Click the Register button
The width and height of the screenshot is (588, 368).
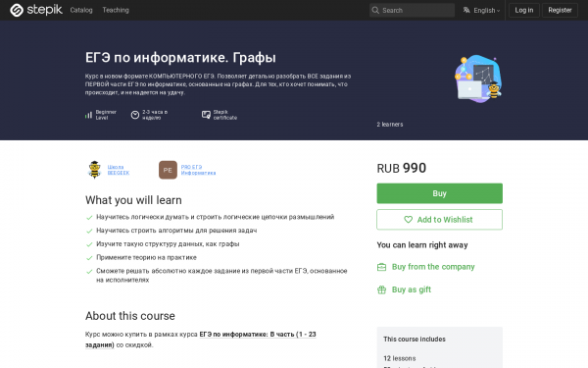pyautogui.click(x=560, y=10)
